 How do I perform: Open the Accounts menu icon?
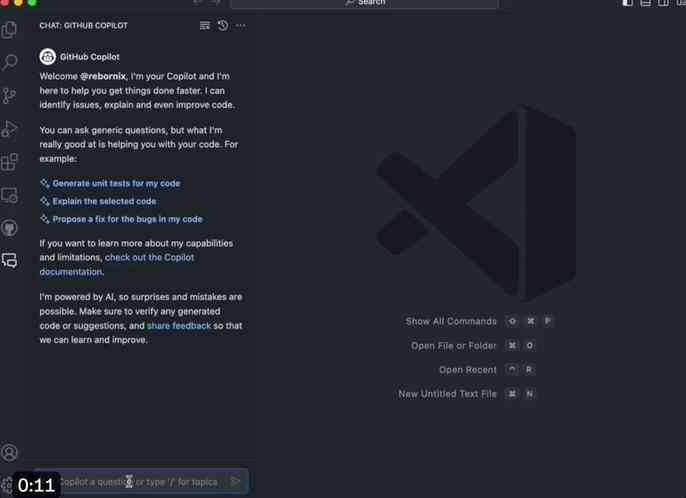point(9,452)
